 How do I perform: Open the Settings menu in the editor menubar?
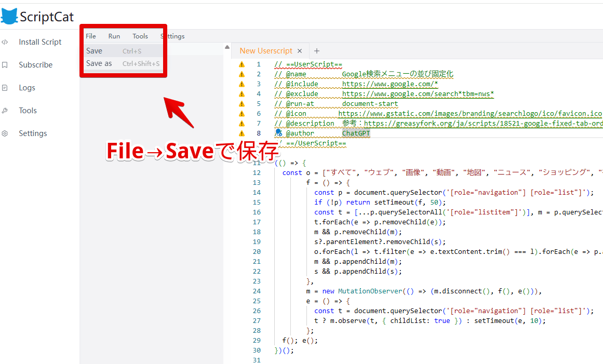(172, 36)
